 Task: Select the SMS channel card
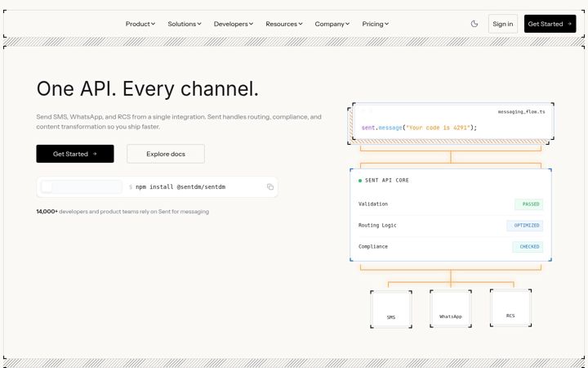pyautogui.click(x=391, y=309)
